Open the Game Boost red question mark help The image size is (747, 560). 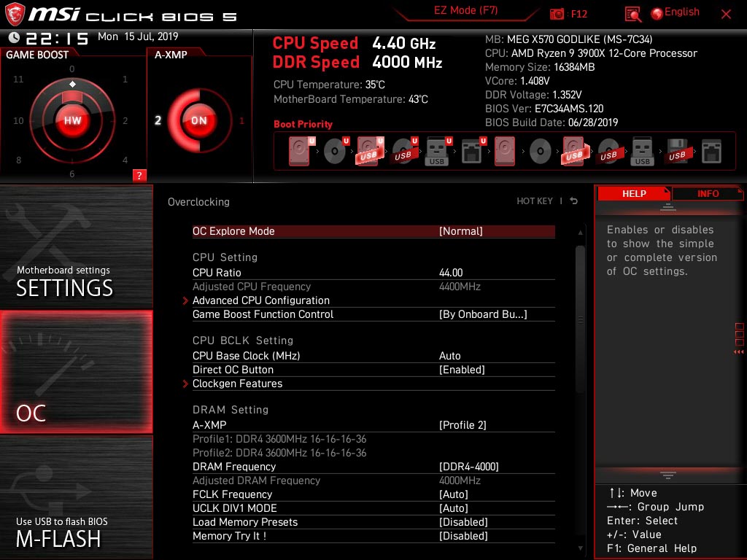pos(139,175)
